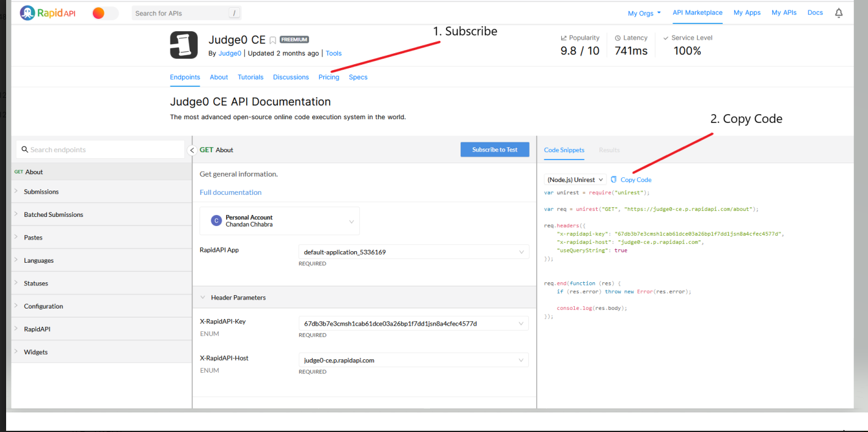The image size is (868, 432).
Task: Expand the Batched Submissions group
Action: (101, 214)
